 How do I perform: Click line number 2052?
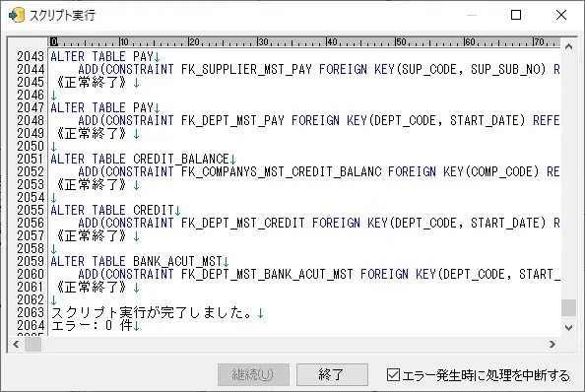click(31, 172)
